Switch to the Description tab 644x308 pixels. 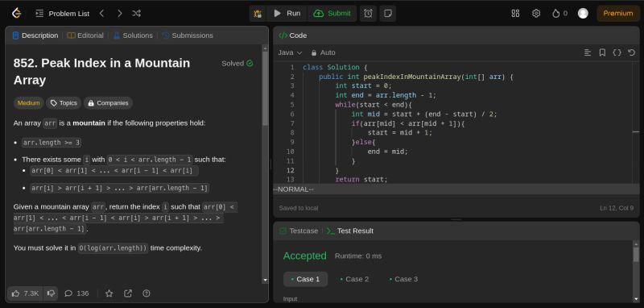tap(35, 35)
